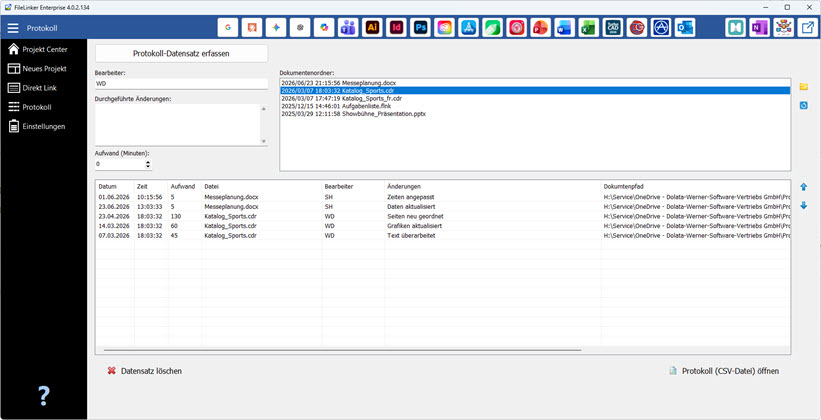Select Katalog_Sports_fr.cdr in Dokumentenordner list
The image size is (821, 420).
tap(535, 98)
